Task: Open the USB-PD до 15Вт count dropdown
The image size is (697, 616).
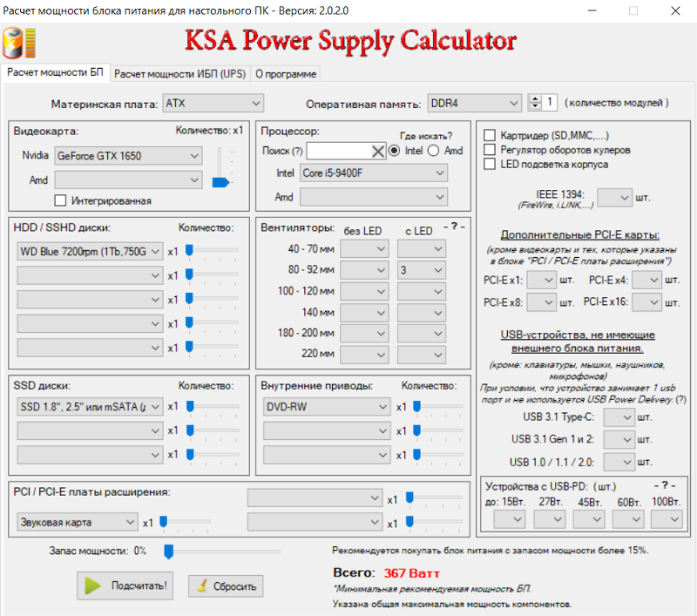Action: 510,519
